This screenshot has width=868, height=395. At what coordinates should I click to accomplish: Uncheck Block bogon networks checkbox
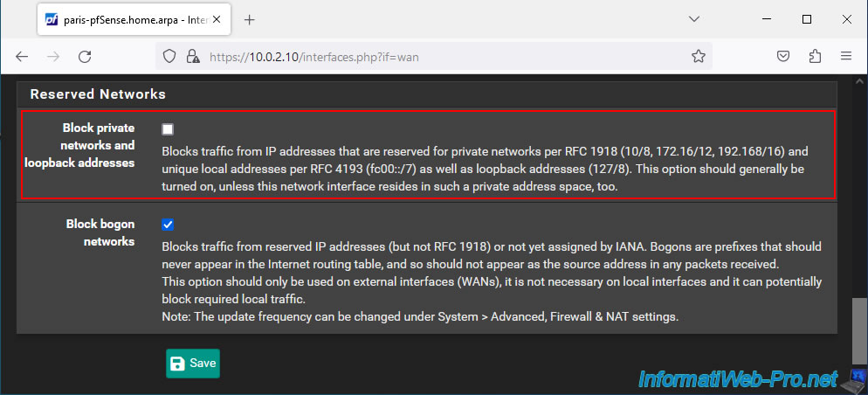coord(167,225)
